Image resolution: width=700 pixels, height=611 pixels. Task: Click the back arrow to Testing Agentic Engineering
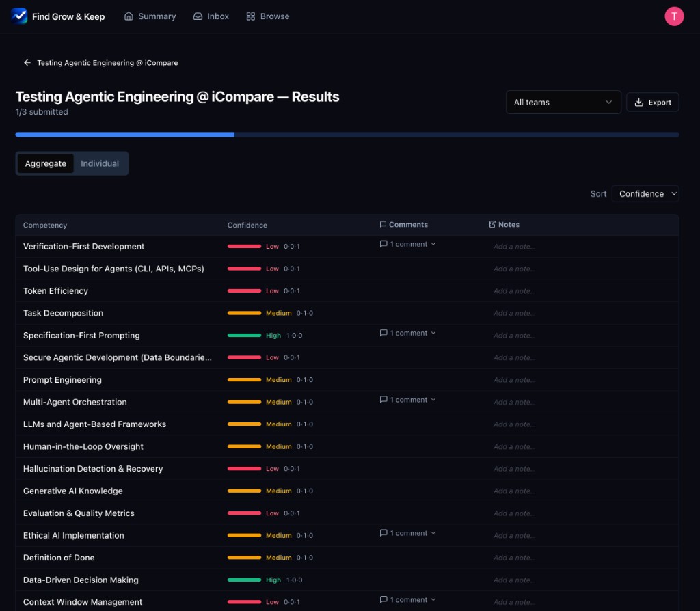[27, 62]
